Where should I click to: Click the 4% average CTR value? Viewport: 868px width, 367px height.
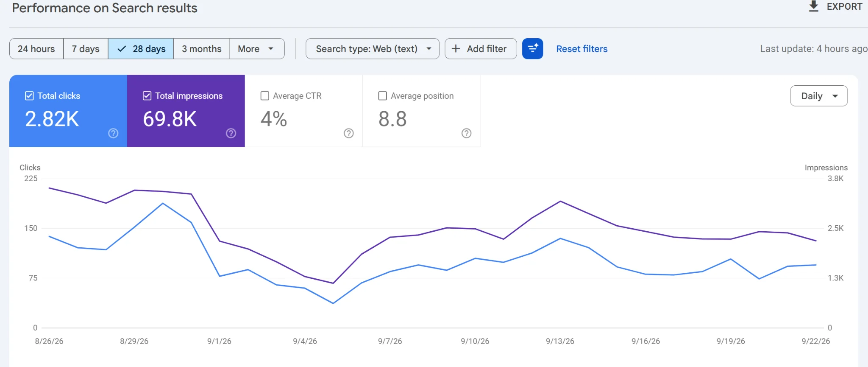tap(274, 119)
